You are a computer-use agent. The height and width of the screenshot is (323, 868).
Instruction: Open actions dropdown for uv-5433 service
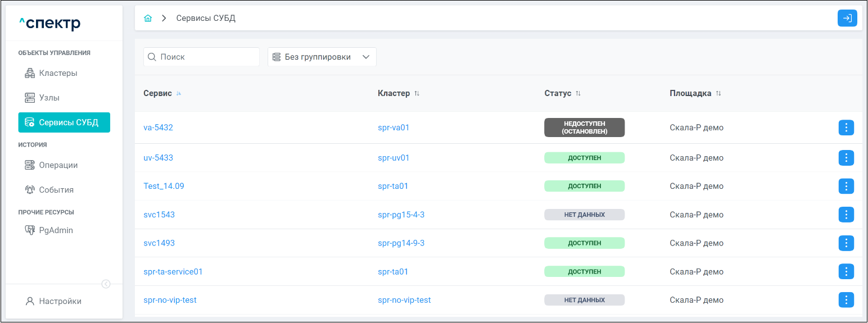[846, 158]
